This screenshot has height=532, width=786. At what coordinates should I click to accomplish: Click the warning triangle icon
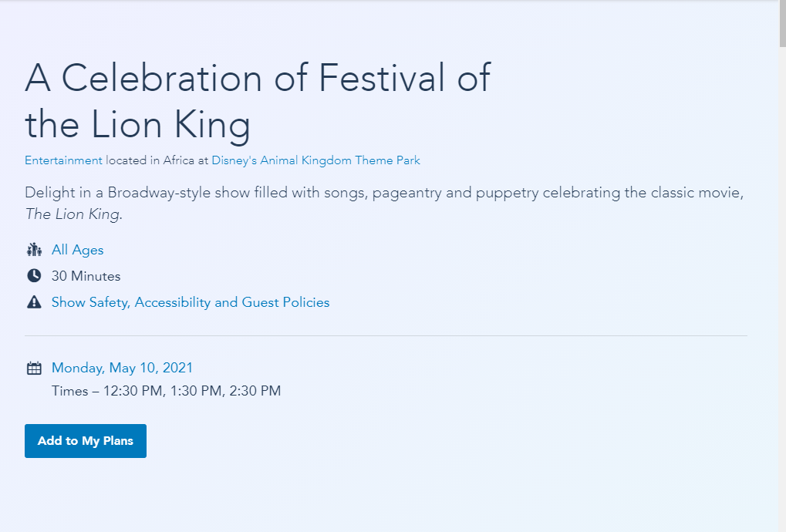point(34,302)
